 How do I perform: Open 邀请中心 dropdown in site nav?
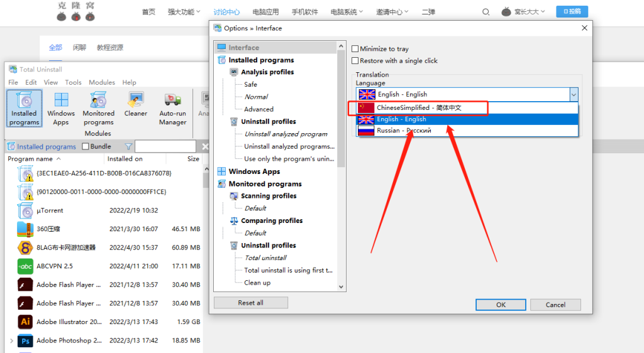tap(392, 12)
